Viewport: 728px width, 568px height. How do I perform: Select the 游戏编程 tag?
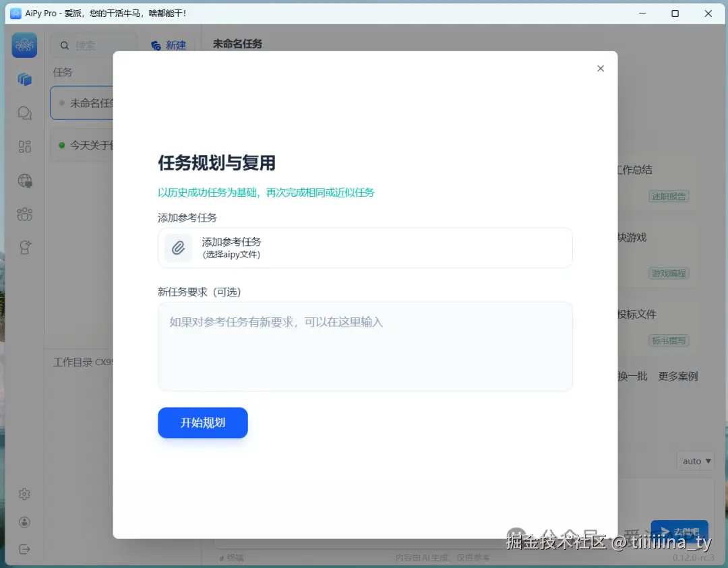[x=669, y=273]
